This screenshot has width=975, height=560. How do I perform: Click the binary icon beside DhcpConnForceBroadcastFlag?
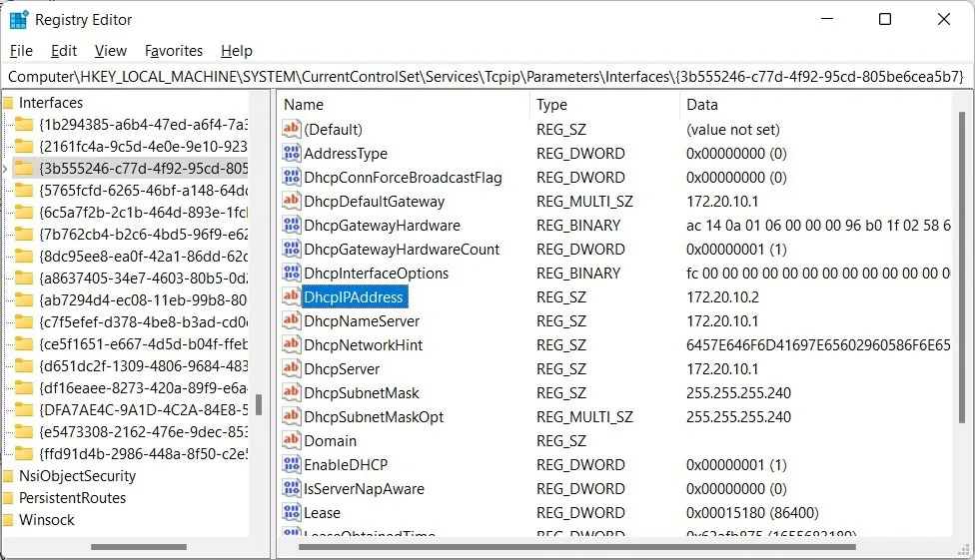tap(291, 177)
